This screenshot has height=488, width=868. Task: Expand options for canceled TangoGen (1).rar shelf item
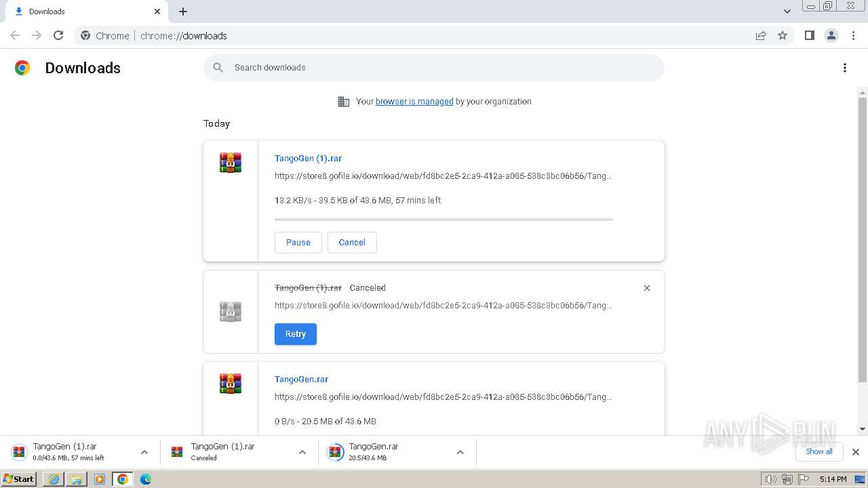[302, 452]
